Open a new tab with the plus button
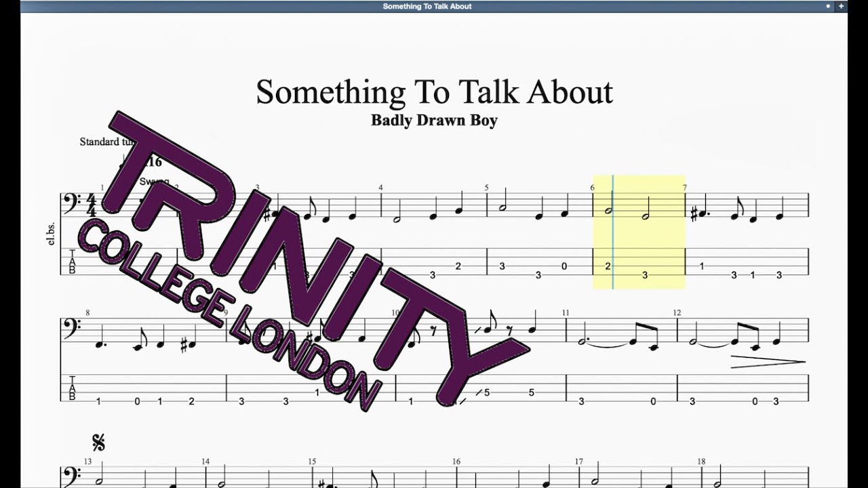 [x=842, y=6]
